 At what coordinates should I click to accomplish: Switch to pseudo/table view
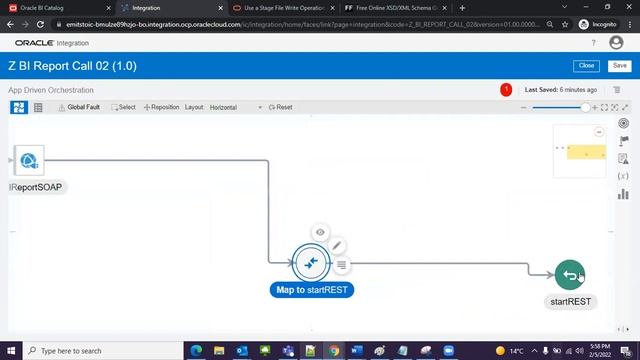(x=38, y=107)
